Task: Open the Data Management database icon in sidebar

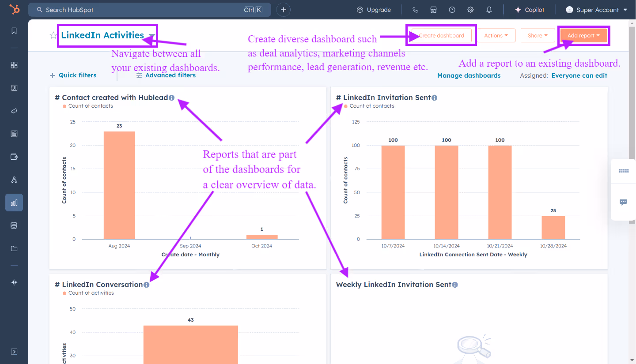Action: (14, 225)
